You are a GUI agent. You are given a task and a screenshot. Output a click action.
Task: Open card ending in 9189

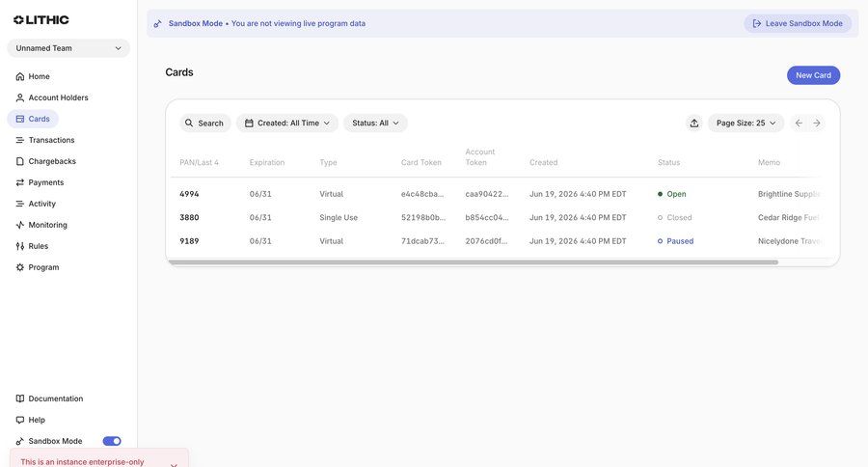189,241
